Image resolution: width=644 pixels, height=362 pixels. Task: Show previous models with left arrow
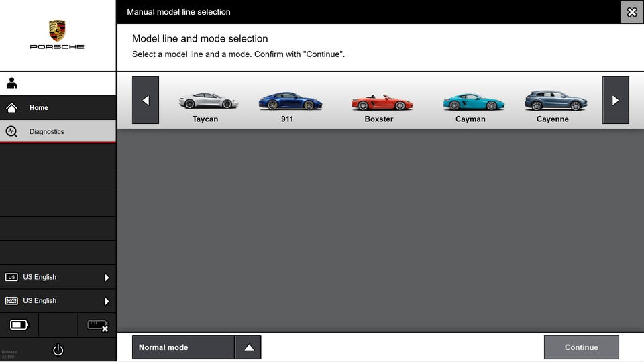[x=146, y=100]
